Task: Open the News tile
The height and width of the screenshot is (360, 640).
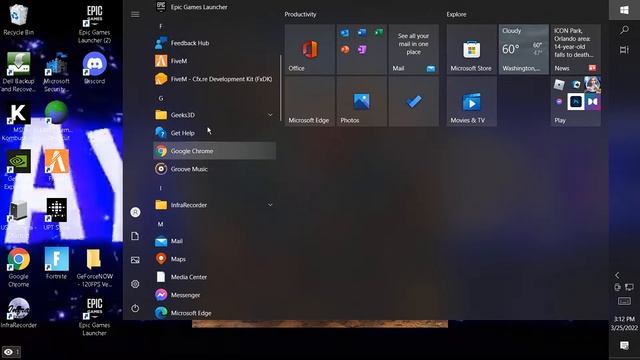Action: tap(576, 49)
